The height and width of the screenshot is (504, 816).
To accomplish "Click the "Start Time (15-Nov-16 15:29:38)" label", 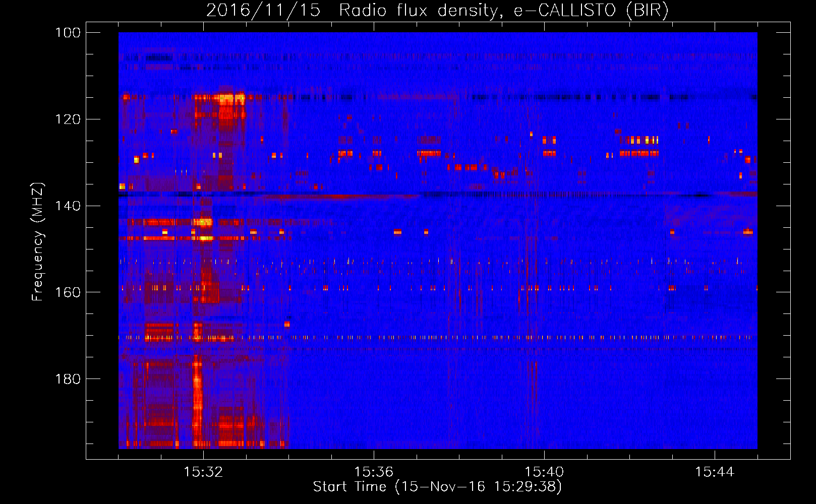I will click(x=437, y=487).
